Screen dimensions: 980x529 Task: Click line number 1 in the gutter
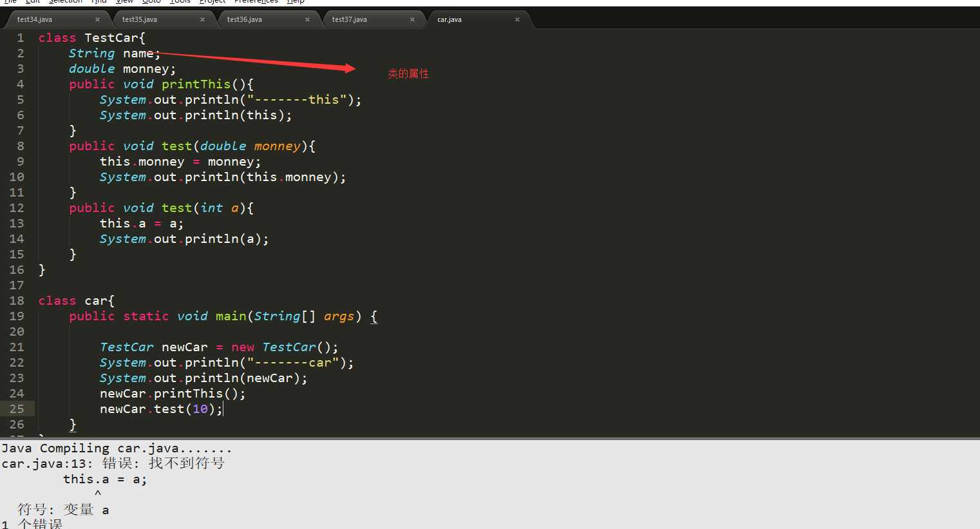coord(21,38)
